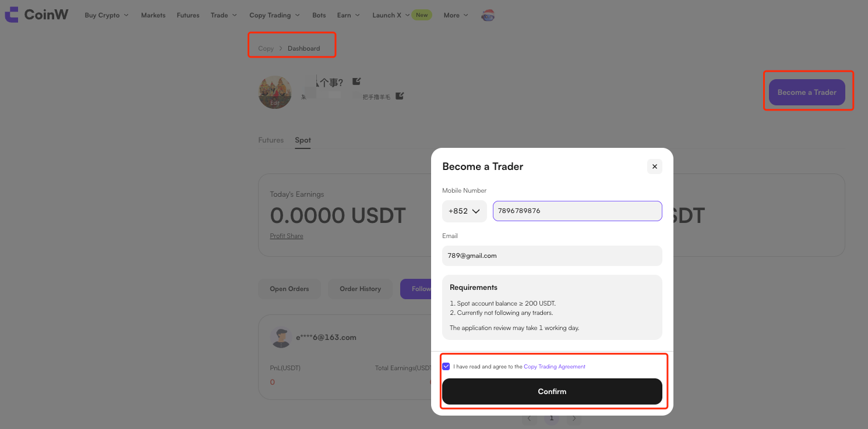This screenshot has width=868, height=429.
Task: Click the CoinW logo
Action: pos(36,15)
